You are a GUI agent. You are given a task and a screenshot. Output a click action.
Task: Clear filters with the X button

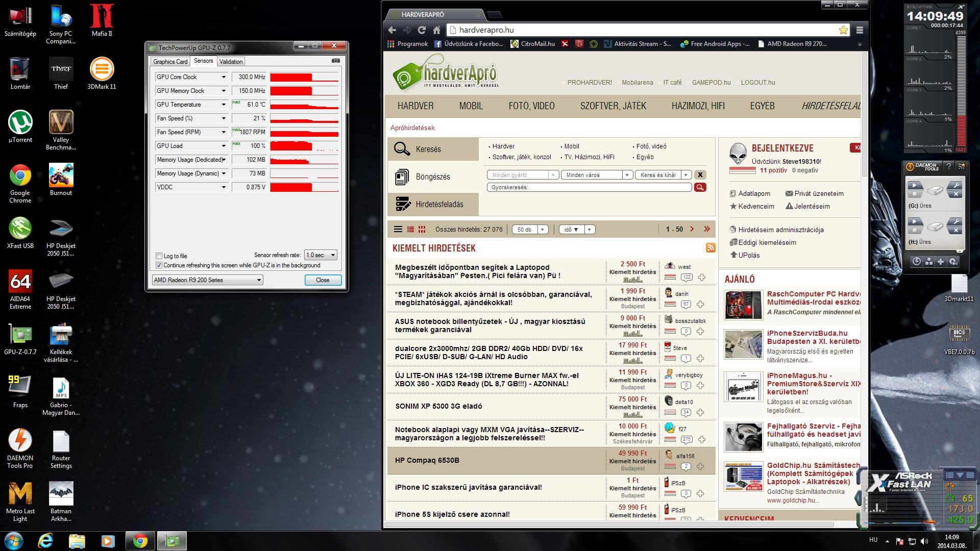pyautogui.click(x=700, y=175)
